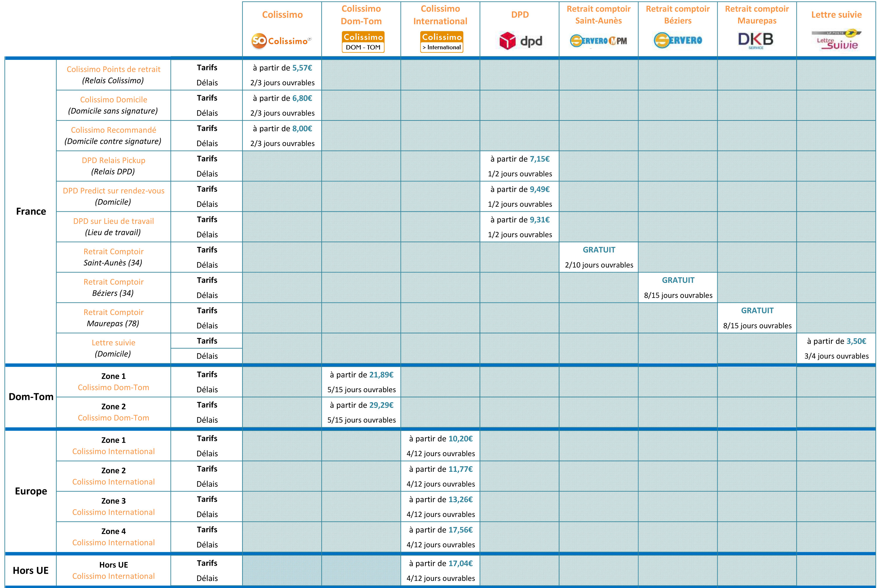The height and width of the screenshot is (588, 878).
Task: Click "Retrait comptoir Saint-Aunès" column header
Action: (598, 15)
